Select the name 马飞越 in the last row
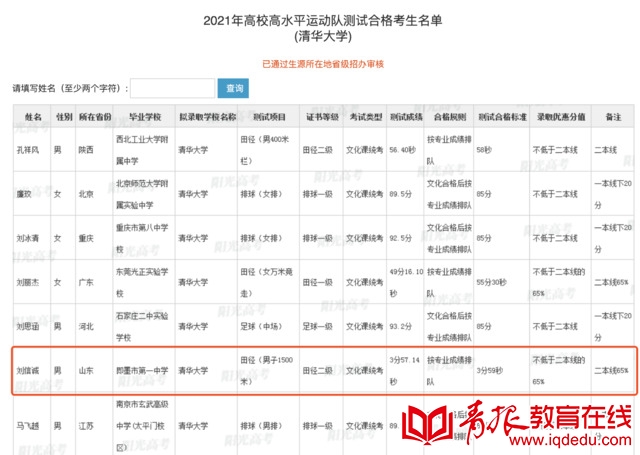The height and width of the screenshot is (455, 640). 28,426
